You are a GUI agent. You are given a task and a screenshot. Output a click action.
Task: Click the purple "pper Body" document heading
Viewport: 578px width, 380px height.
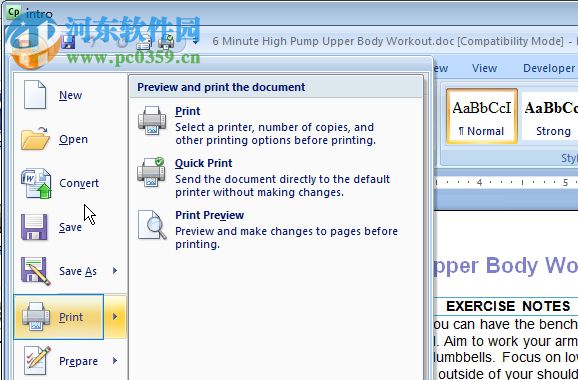(486, 266)
